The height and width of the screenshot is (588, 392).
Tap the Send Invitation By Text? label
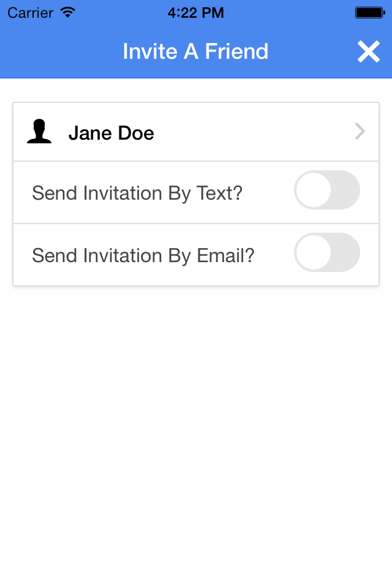137,194
